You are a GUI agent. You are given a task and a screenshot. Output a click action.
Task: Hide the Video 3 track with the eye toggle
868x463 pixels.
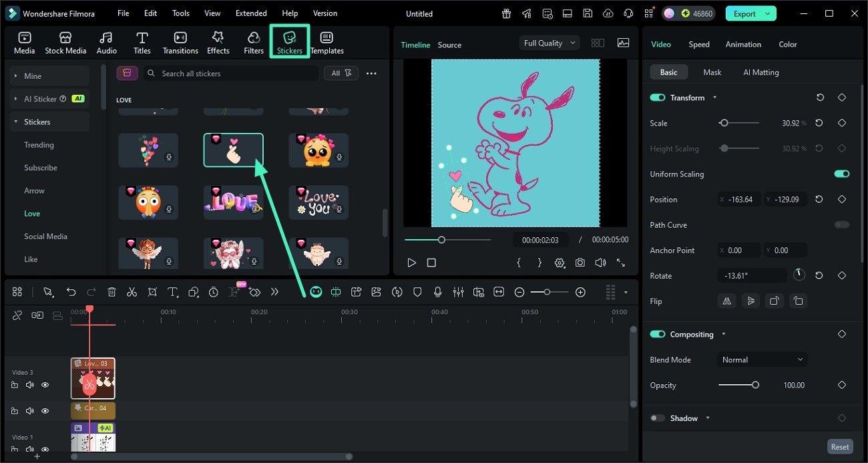pyautogui.click(x=45, y=385)
